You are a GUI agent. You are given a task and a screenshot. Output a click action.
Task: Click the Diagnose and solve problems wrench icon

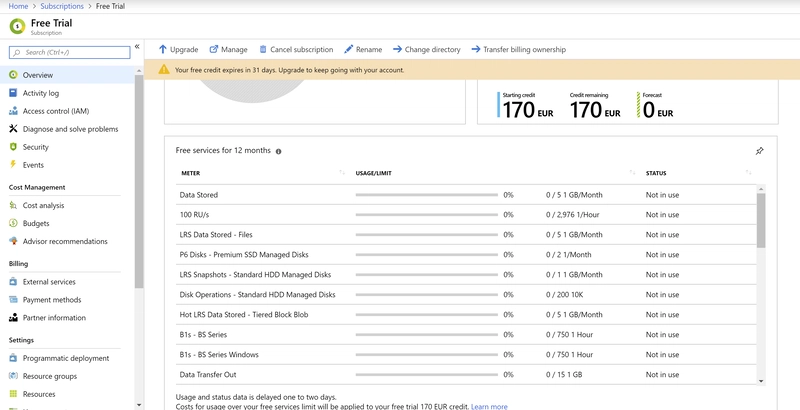tap(13, 129)
